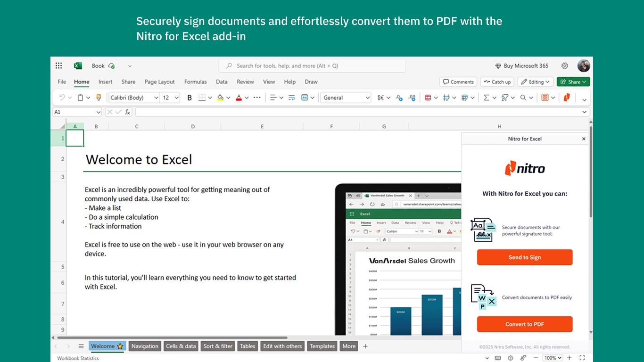Click the currency format icon
This screenshot has height=362, width=644.
pos(380,98)
